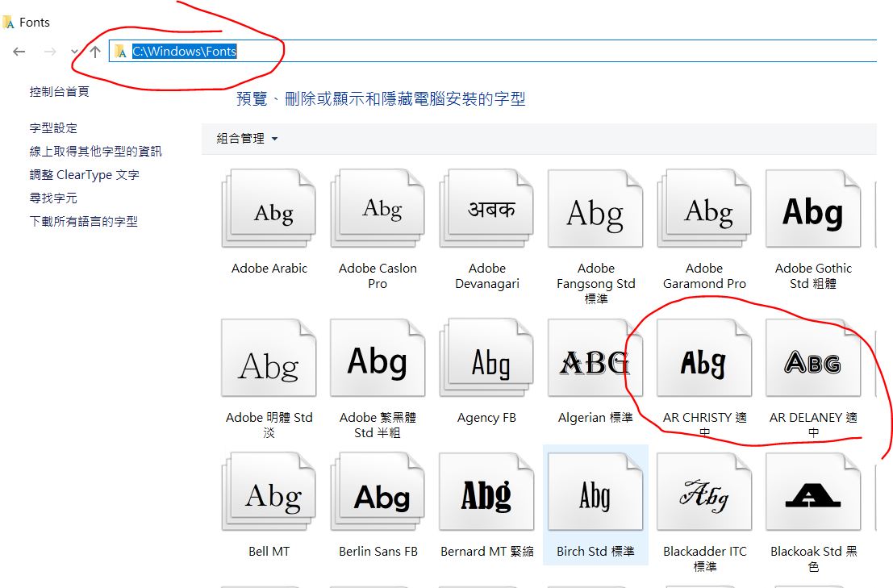Click the Fonts window title text
The height and width of the screenshot is (588, 893).
35,23
